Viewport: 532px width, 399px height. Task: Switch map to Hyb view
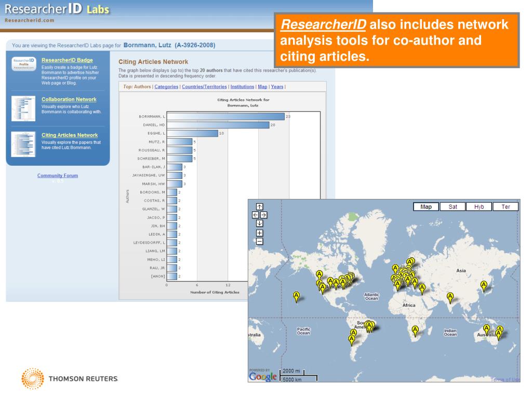(x=479, y=207)
